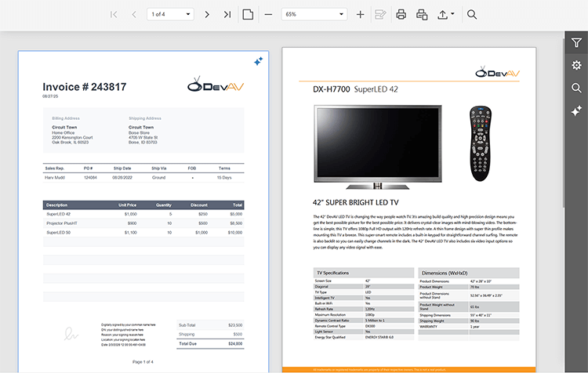This screenshot has height=373, width=588.
Task: Select 'SuperLED 50' row description
Action: (x=58, y=233)
